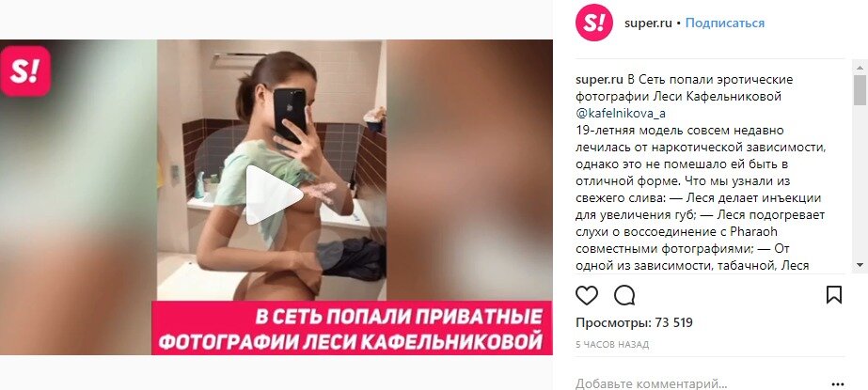Follow the account via Подписаться
The image size is (868, 390).
click(725, 23)
